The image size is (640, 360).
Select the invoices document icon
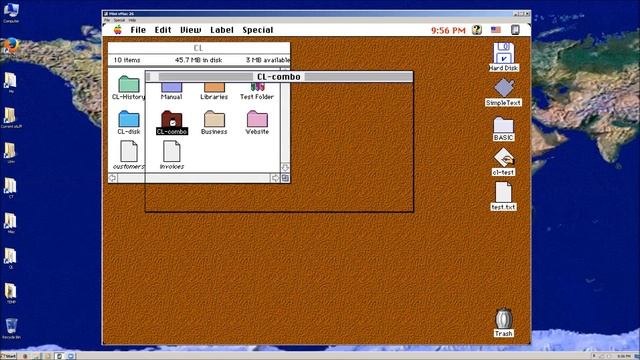tap(171, 151)
